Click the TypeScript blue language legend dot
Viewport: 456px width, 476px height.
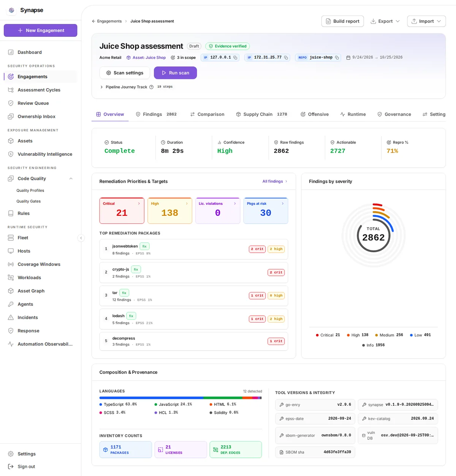(101, 405)
